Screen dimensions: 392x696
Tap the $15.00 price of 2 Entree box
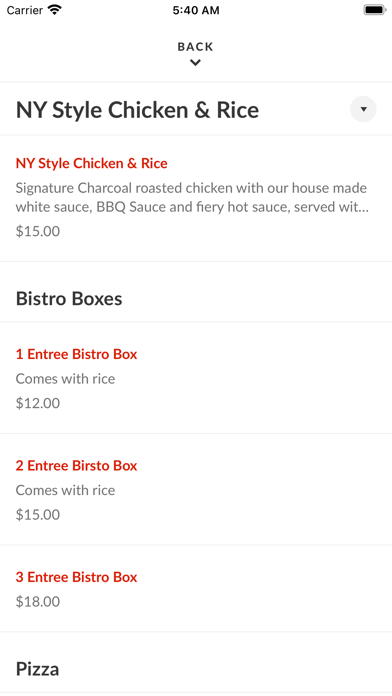click(38, 514)
